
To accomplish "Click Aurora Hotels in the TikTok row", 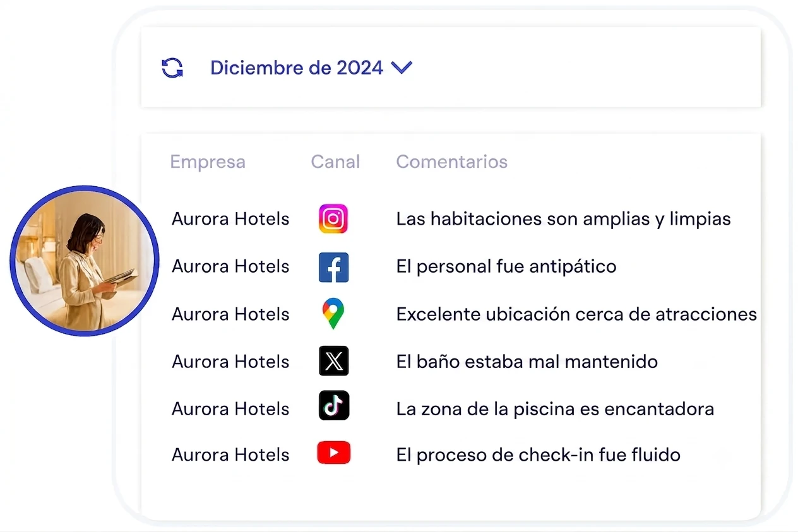I will point(230,409).
